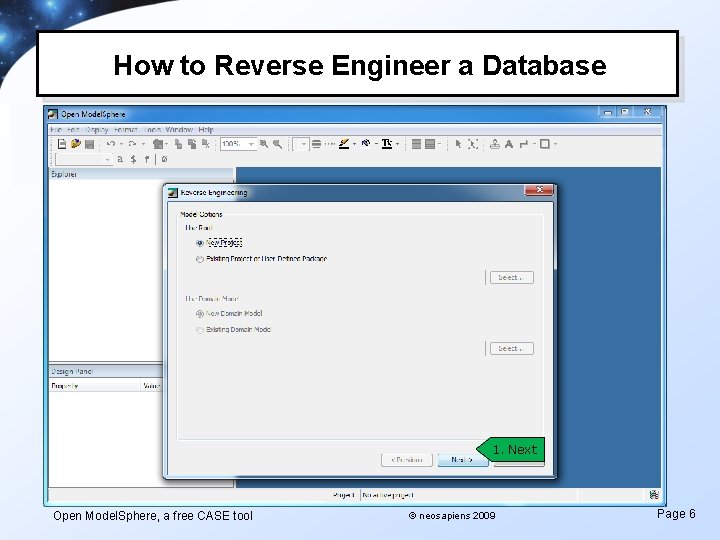Open the fill color dropdown arrow
720x540 pixels.
tap(376, 144)
